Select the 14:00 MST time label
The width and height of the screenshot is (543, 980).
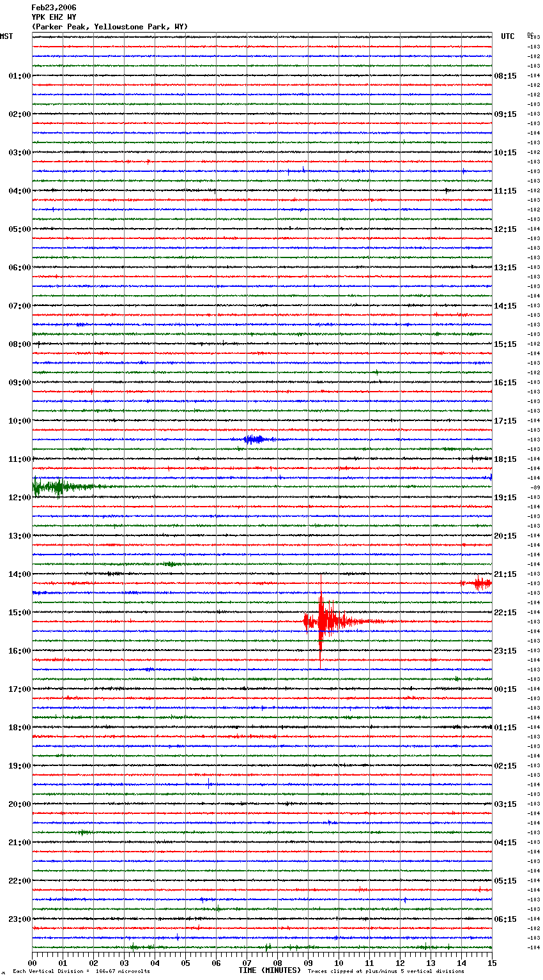19,574
